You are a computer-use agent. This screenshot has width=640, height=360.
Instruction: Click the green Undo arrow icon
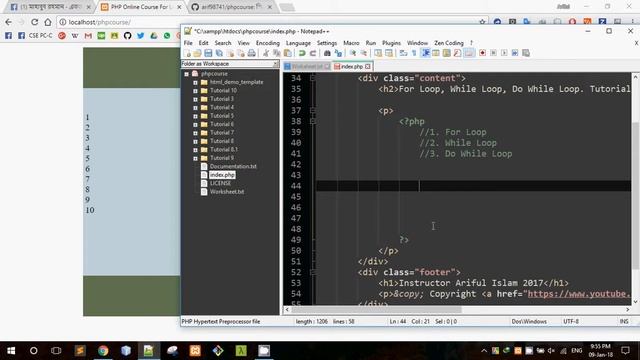[302, 53]
